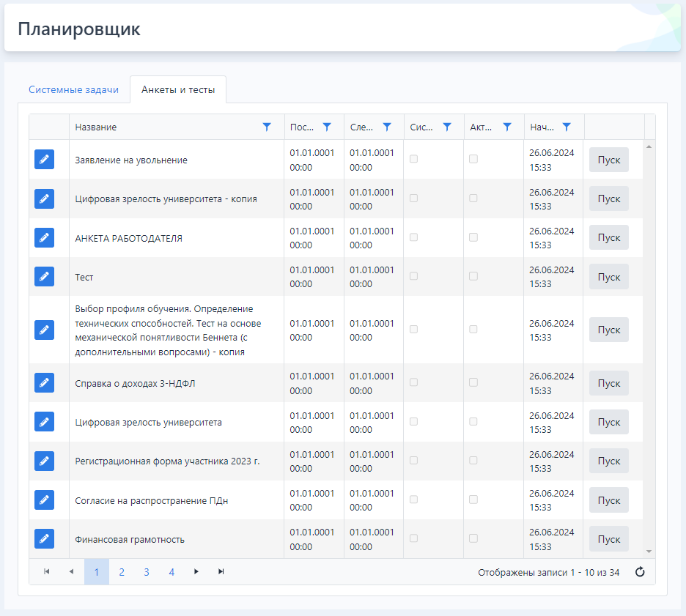Click pencil icon for "АНКЕТА РАБОТОДАТЕЛЯ"
The height and width of the screenshot is (616, 686).
tap(44, 237)
